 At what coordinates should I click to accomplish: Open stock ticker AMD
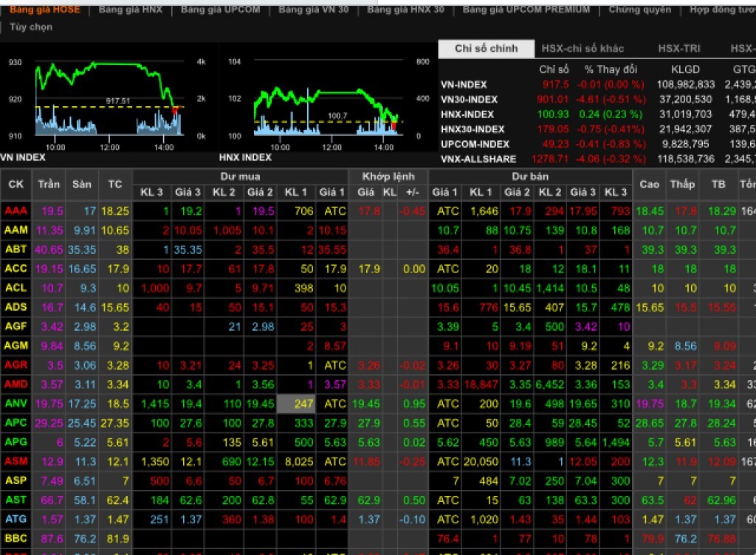[x=16, y=385]
